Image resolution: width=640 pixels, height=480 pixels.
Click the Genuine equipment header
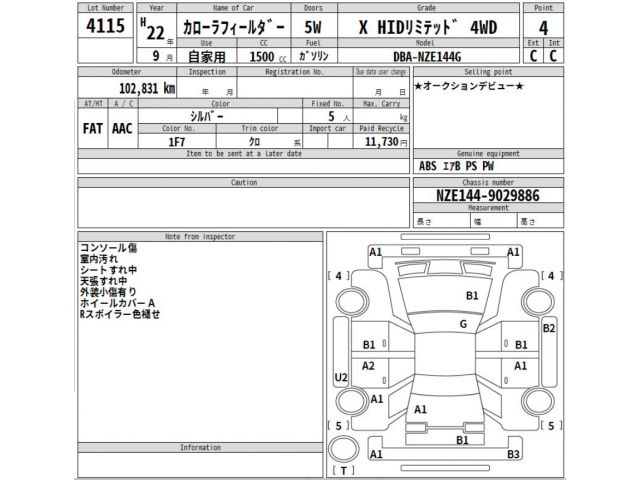tap(488, 153)
